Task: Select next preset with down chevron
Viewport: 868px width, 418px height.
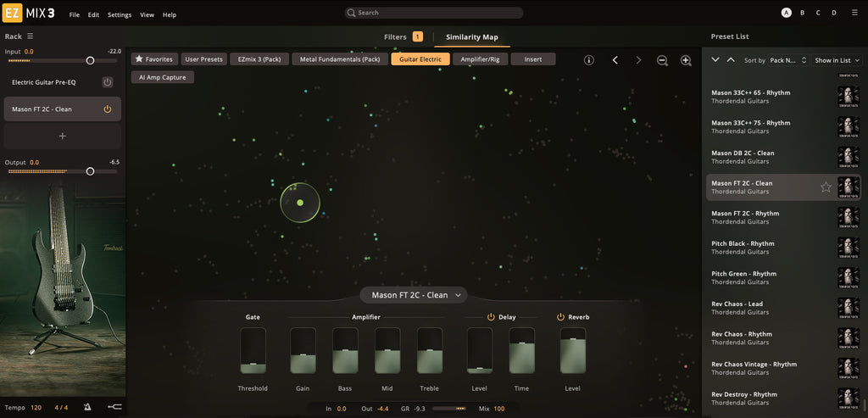Action: [715, 60]
